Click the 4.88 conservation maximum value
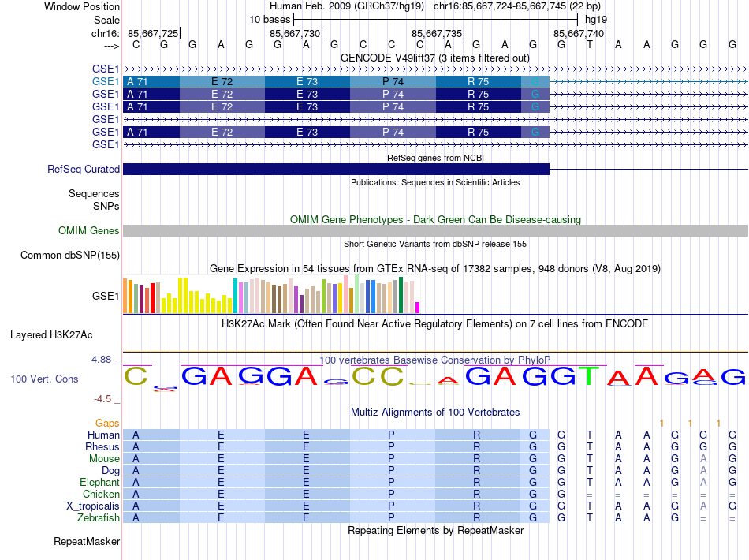 101,360
